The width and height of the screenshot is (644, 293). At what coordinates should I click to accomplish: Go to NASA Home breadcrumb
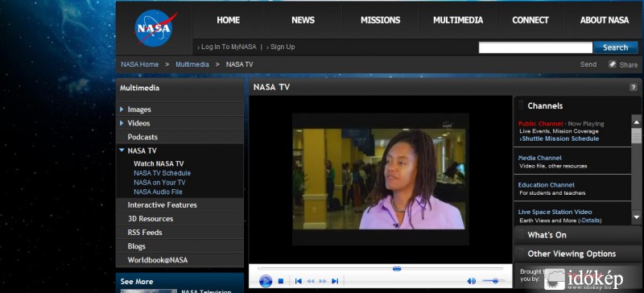point(139,64)
